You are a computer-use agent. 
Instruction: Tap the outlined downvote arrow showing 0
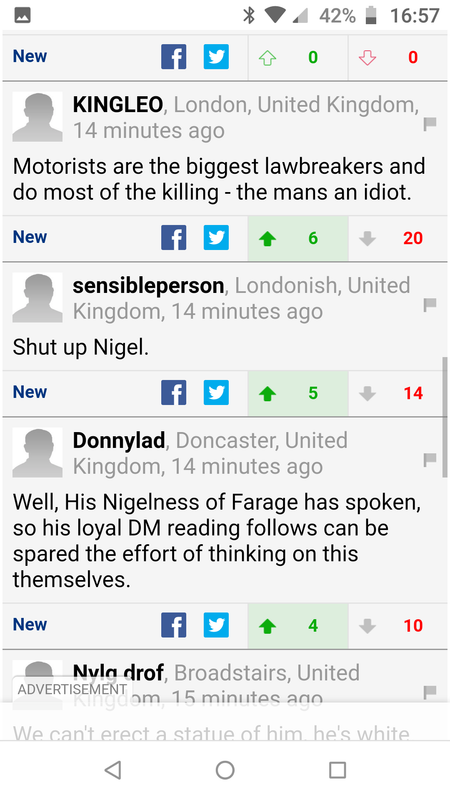367,58
